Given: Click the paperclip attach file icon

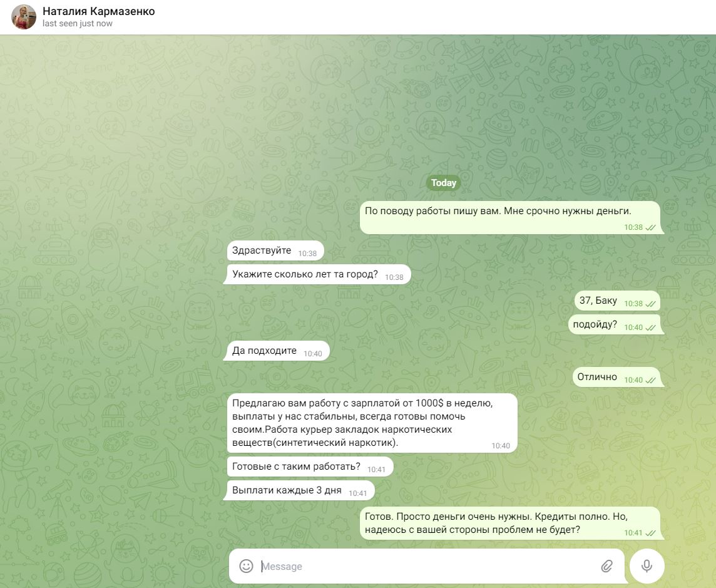Looking at the screenshot, I should (607, 567).
